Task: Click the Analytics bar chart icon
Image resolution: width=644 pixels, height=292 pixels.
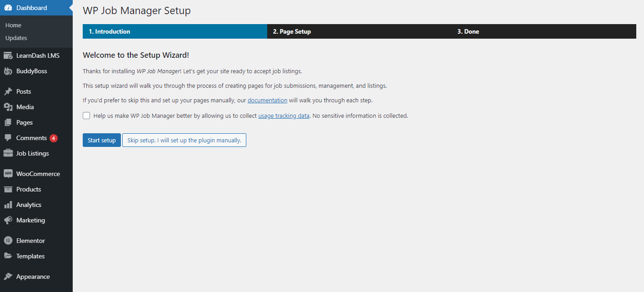Action: (8, 205)
